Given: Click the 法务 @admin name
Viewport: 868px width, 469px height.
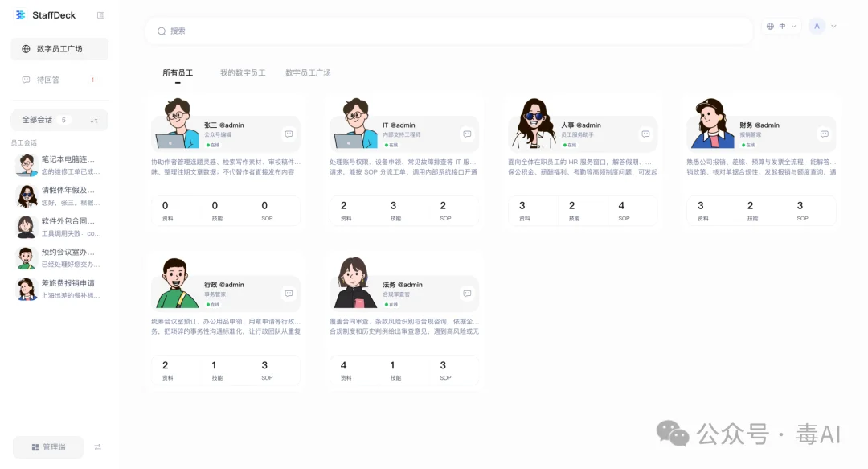Looking at the screenshot, I should click(403, 285).
